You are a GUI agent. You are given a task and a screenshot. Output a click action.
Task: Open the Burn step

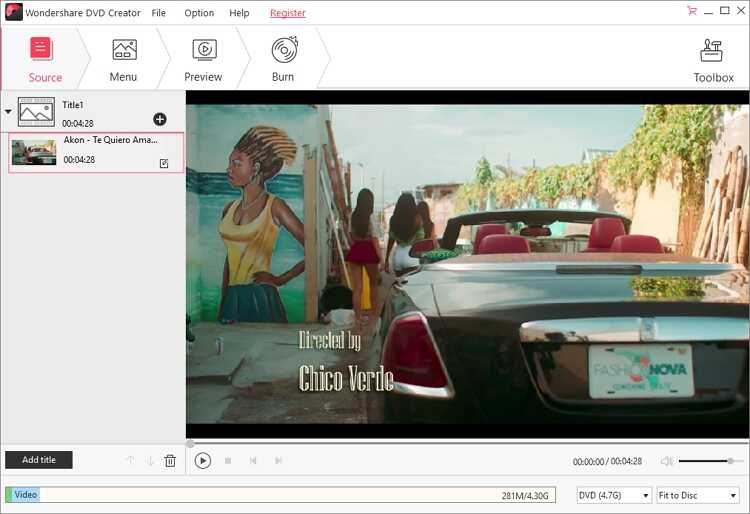coord(284,59)
